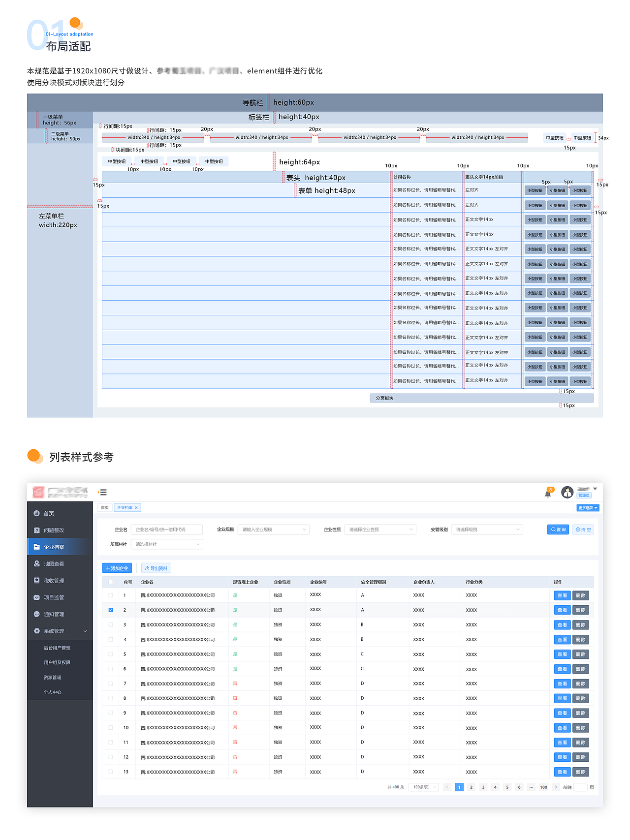
Task: Click the 清空 clear button
Action: [583, 529]
